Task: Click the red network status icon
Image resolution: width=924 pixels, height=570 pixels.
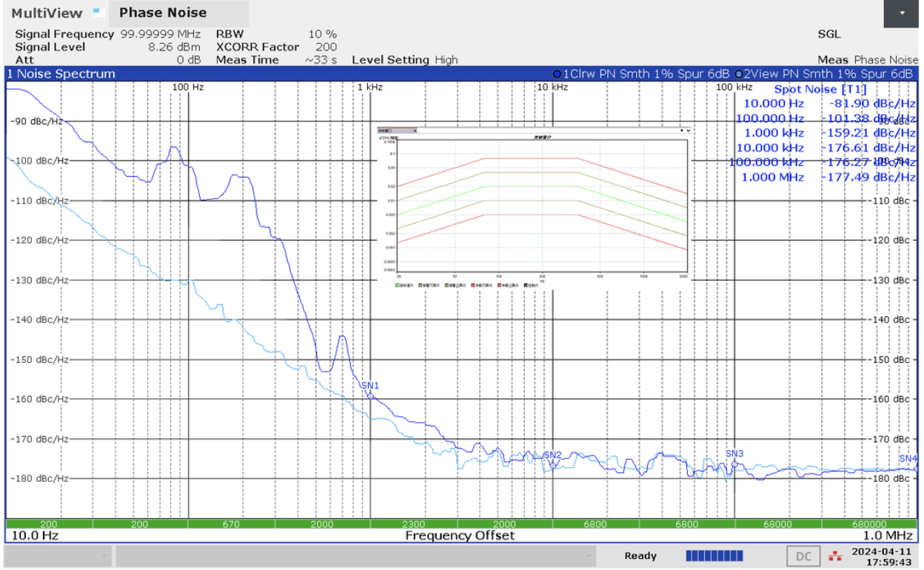Action: [x=835, y=557]
